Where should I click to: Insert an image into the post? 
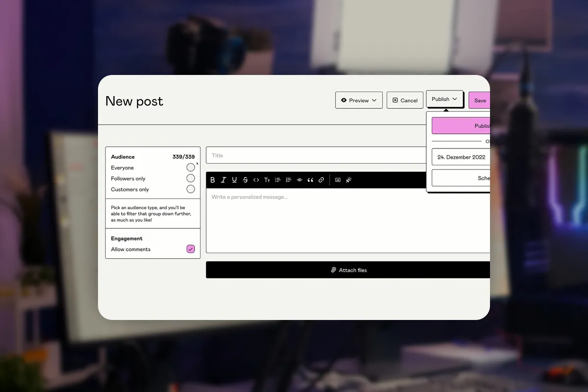[338, 180]
